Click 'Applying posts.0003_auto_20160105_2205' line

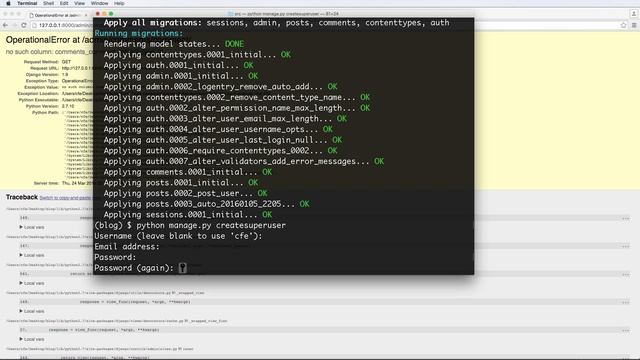[x=207, y=204]
